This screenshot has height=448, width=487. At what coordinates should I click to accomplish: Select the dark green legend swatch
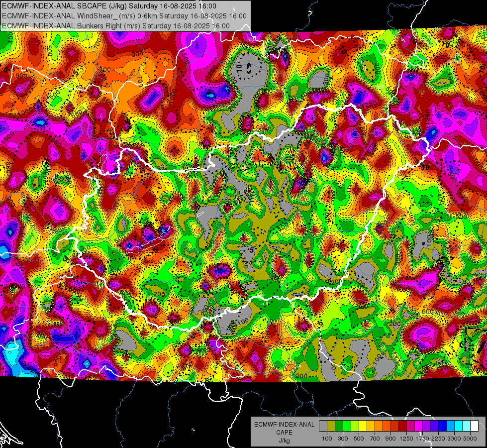(339, 426)
